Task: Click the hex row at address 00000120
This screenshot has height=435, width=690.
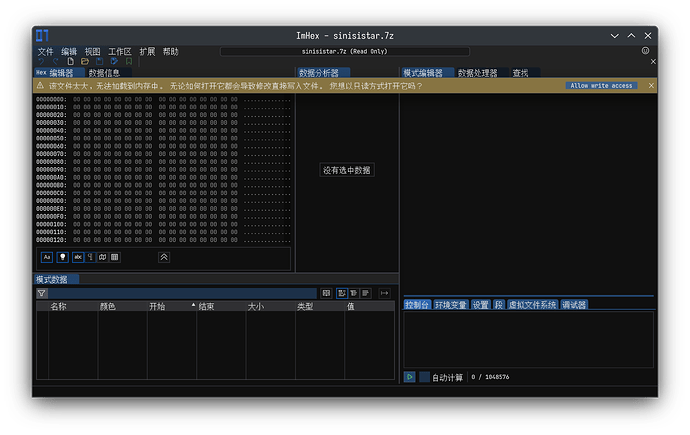Action: tap(163, 240)
